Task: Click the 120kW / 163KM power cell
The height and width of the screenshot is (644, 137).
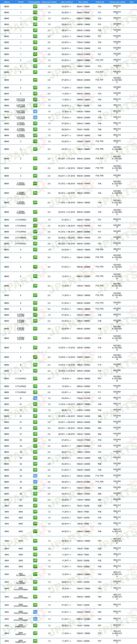Action: (x=83, y=347)
